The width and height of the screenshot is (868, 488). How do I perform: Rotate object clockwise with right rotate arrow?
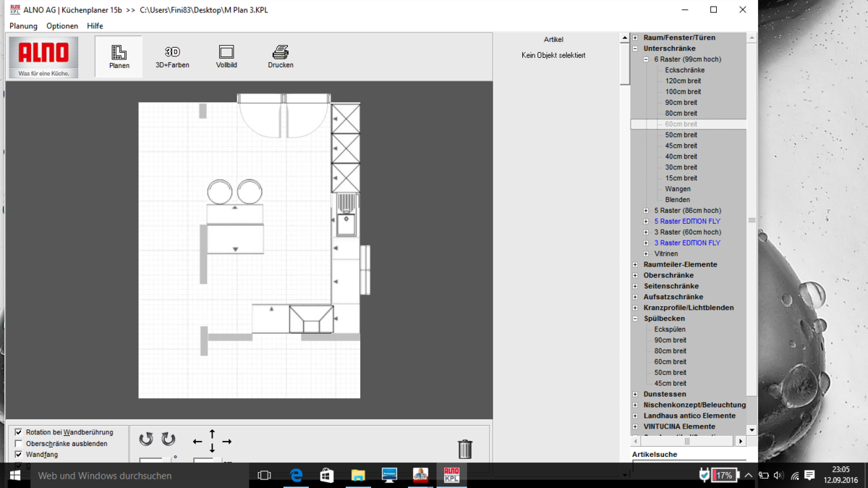tap(169, 439)
